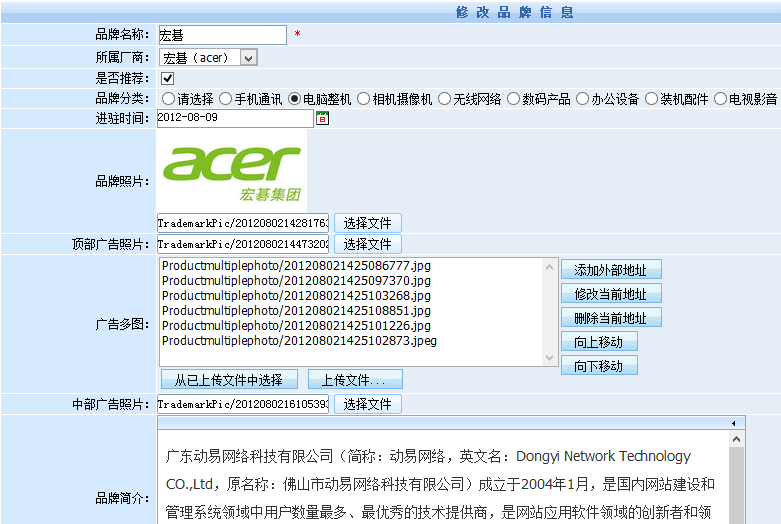781x524 pixels.
Task: Select the 数码产品 category radio button
Action: point(513,99)
